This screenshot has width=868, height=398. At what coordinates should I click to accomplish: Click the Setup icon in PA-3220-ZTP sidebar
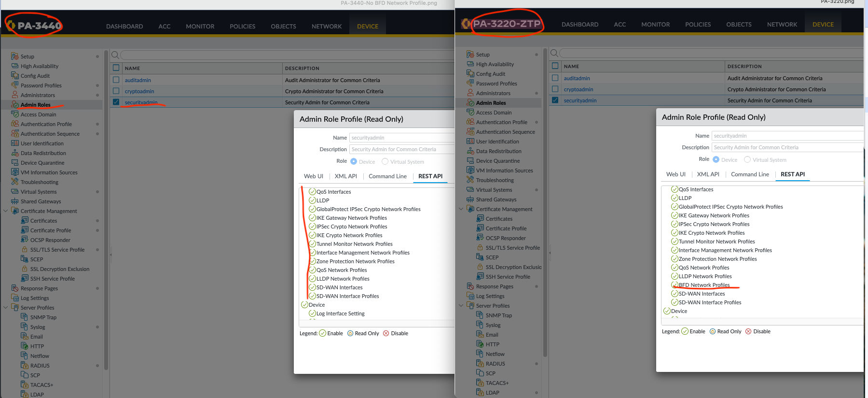pos(470,55)
